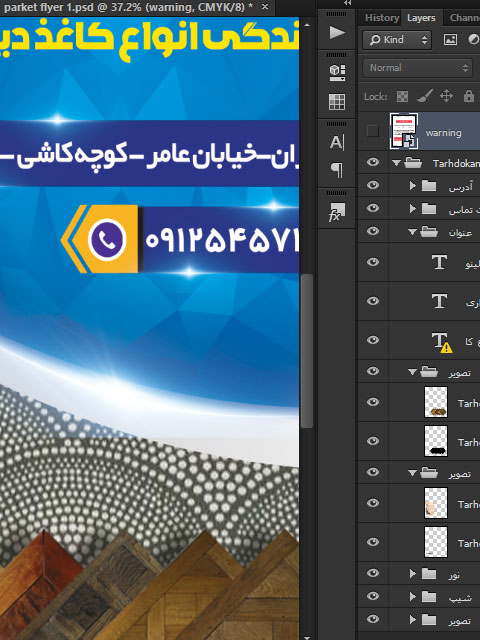Click text layer icon with yellow warning
This screenshot has height=640, width=480.
441,341
